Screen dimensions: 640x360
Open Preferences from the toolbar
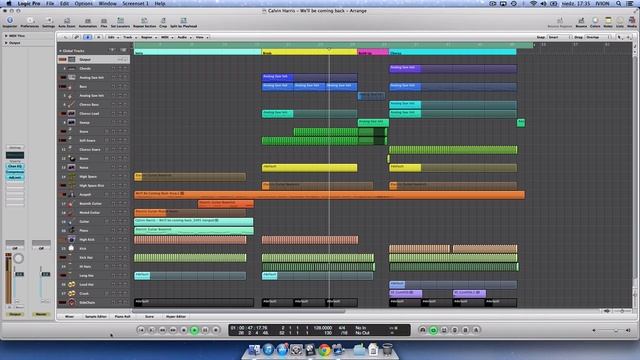(x=30, y=22)
